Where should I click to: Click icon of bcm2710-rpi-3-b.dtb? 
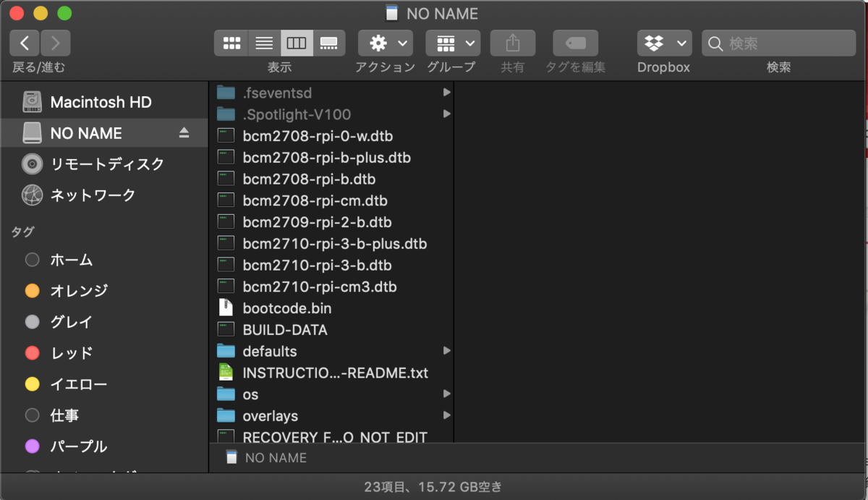pyautogui.click(x=226, y=265)
